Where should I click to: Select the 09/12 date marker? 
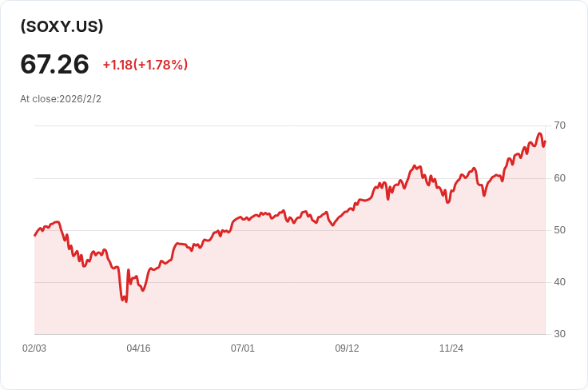click(347, 348)
